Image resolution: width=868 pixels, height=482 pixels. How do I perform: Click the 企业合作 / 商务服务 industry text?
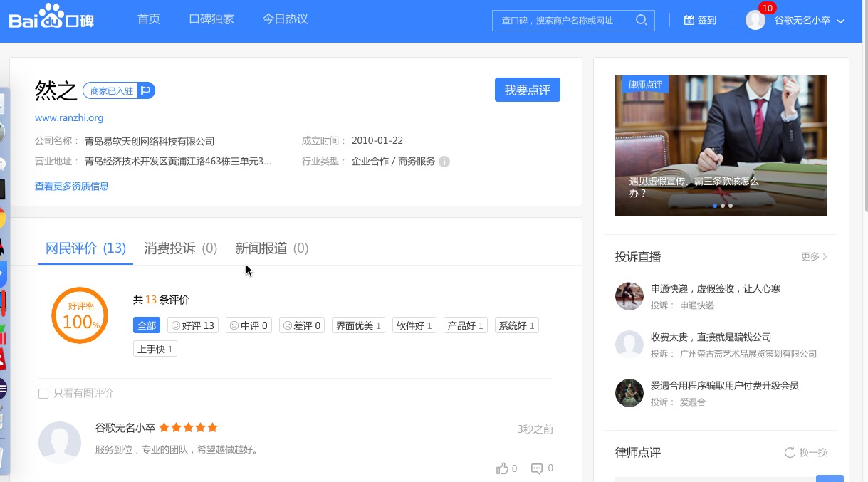[x=393, y=162]
